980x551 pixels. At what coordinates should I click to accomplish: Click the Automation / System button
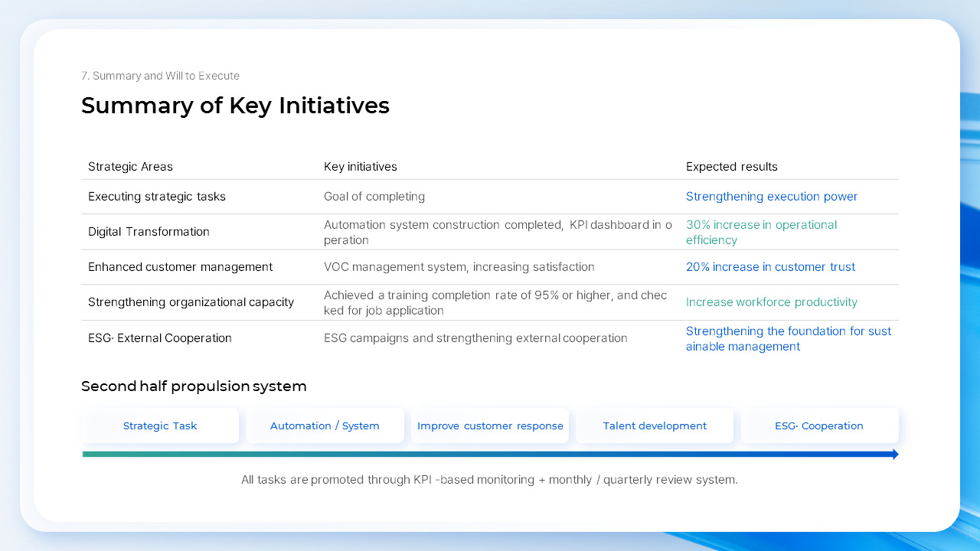(x=325, y=425)
